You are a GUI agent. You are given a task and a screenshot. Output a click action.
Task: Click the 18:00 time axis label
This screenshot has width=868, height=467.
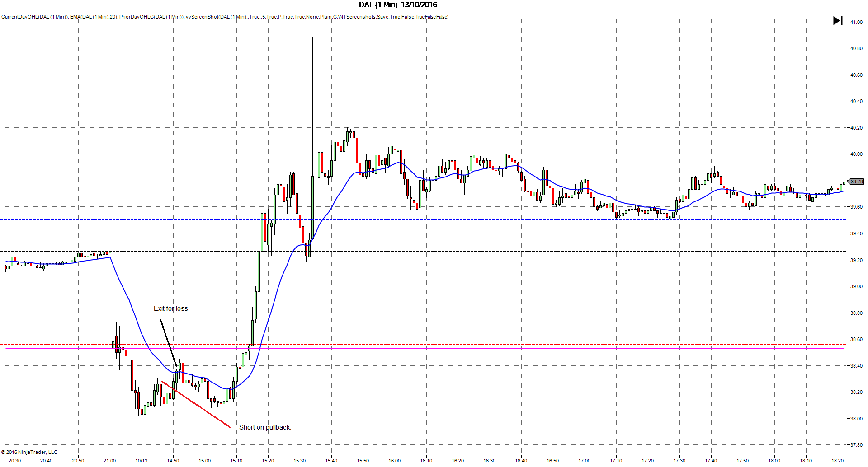coord(774,461)
